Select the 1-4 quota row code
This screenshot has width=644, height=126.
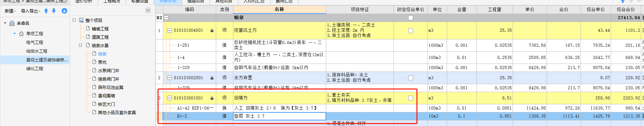(181, 58)
